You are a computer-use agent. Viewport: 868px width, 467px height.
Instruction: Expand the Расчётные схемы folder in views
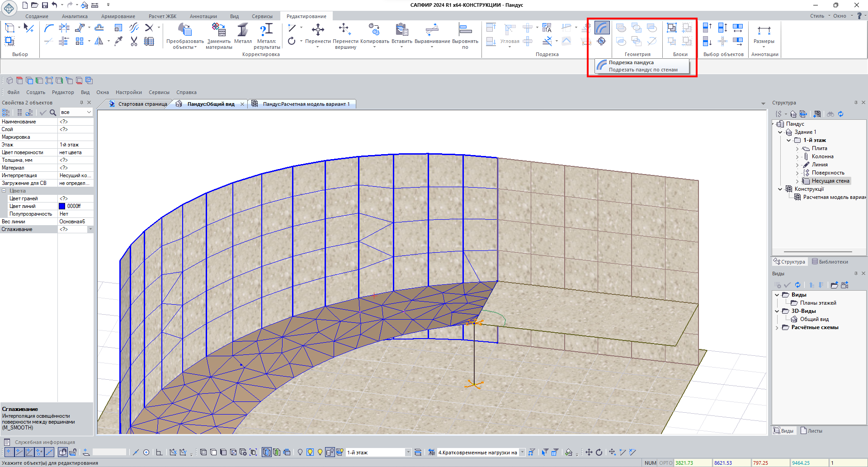[x=777, y=328]
